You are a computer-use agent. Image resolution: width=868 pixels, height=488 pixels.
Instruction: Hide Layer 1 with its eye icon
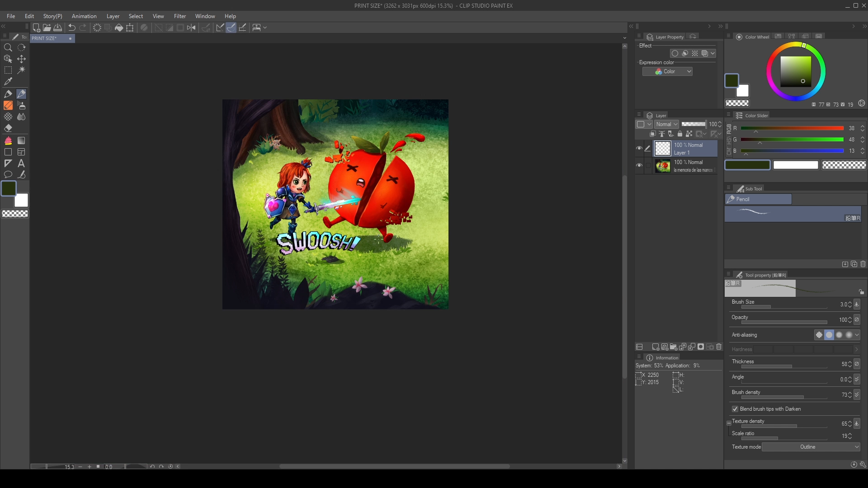(639, 148)
